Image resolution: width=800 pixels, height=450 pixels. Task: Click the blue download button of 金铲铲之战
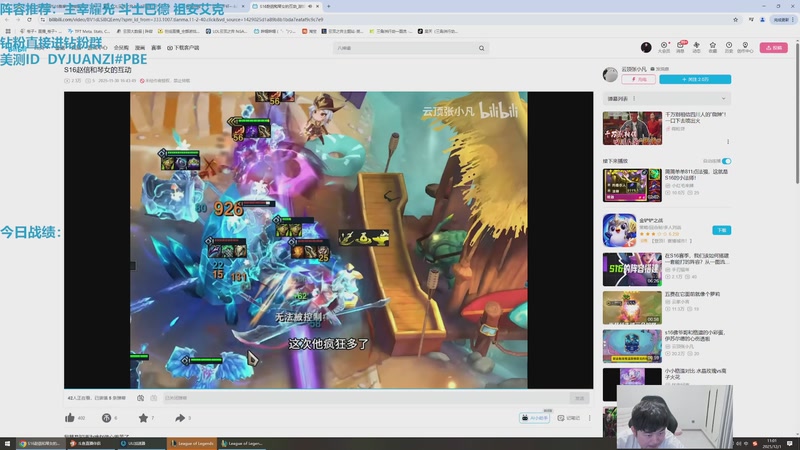point(721,230)
